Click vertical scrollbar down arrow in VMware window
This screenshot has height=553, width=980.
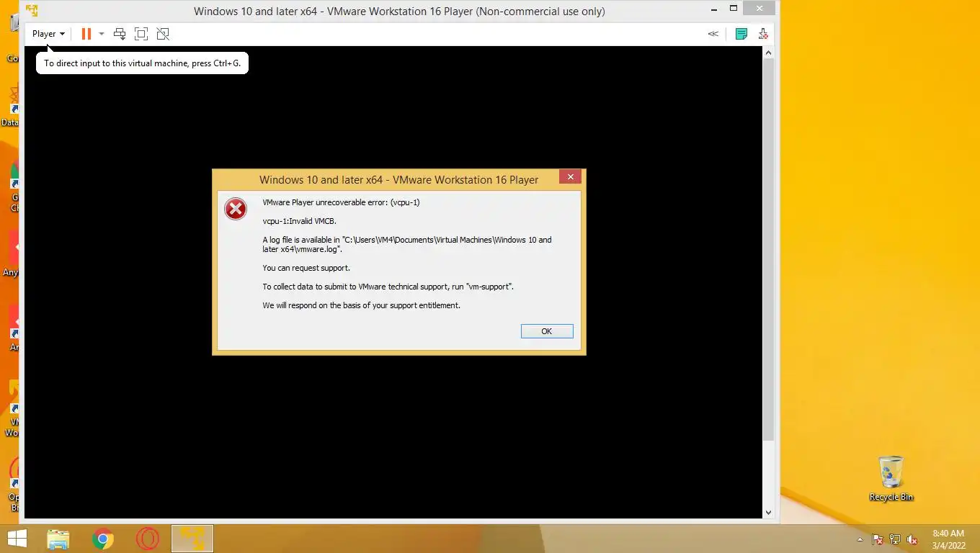(768, 513)
